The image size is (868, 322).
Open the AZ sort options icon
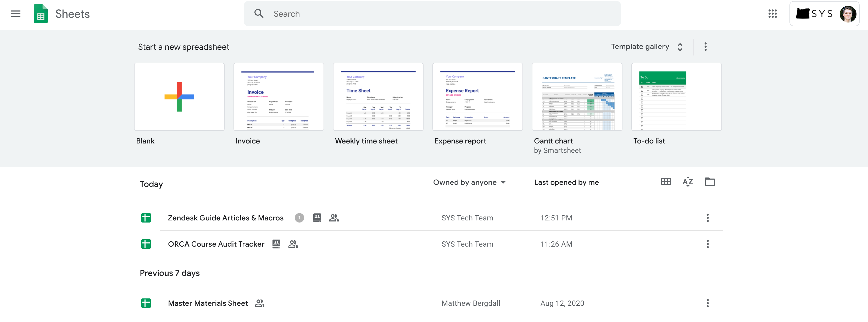(x=687, y=182)
